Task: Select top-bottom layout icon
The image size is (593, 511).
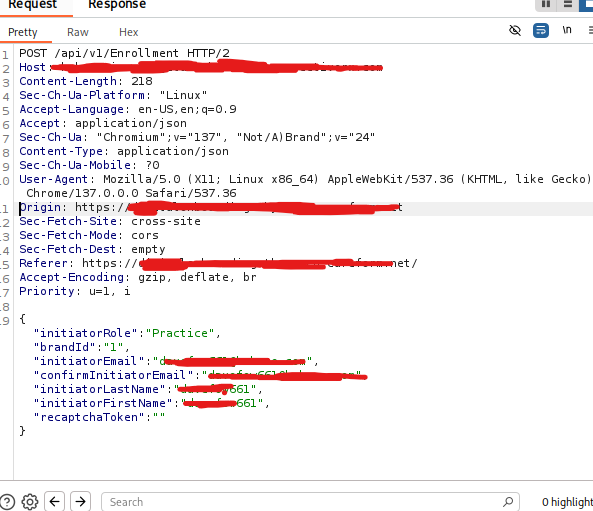Action: 568,4
